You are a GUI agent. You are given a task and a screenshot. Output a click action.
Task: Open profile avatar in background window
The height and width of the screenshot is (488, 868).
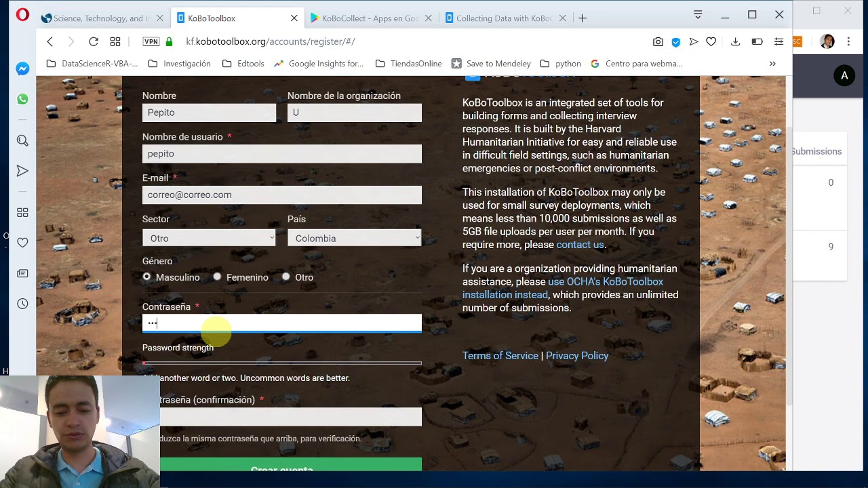[x=827, y=41]
